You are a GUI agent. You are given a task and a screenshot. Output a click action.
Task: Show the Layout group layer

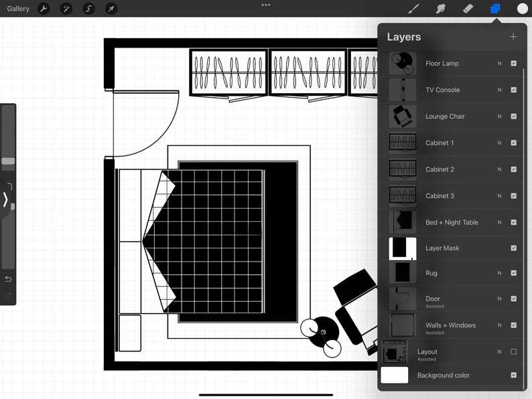point(514,352)
